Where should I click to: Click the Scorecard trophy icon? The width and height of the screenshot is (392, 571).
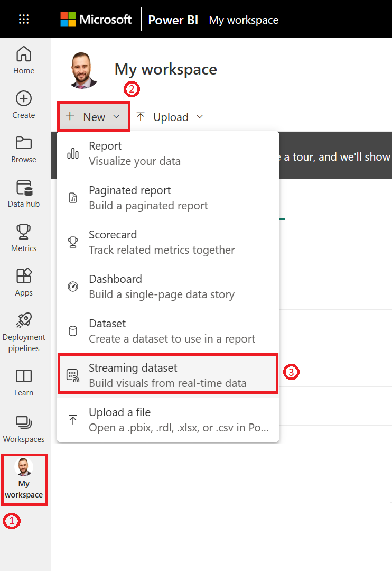(73, 242)
